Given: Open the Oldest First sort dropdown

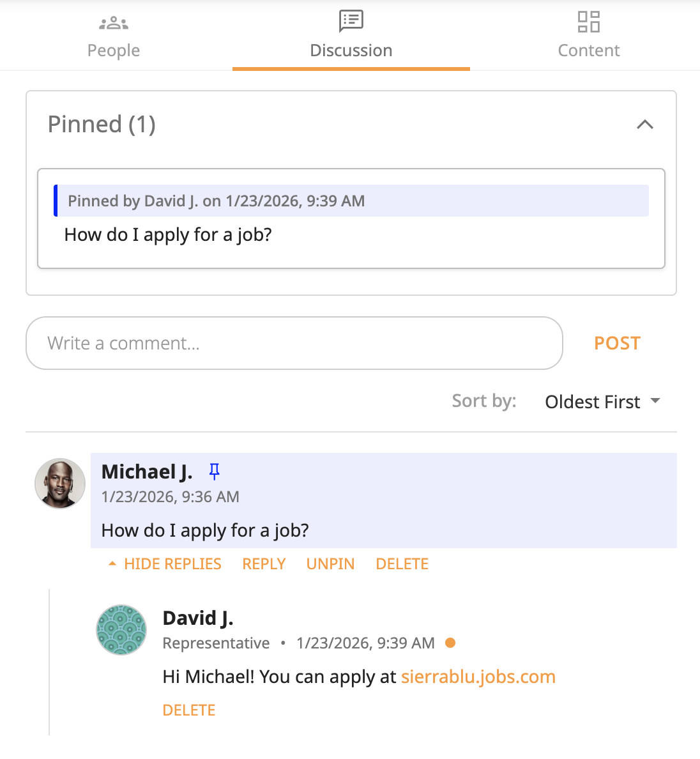Looking at the screenshot, I should click(602, 402).
